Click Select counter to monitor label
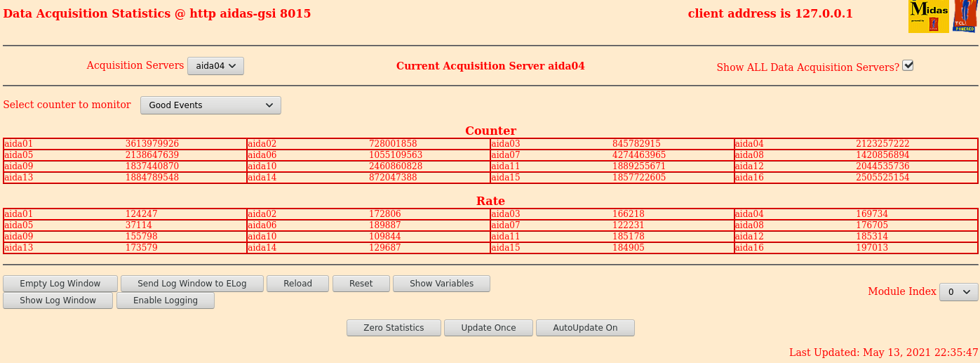 tap(67, 105)
